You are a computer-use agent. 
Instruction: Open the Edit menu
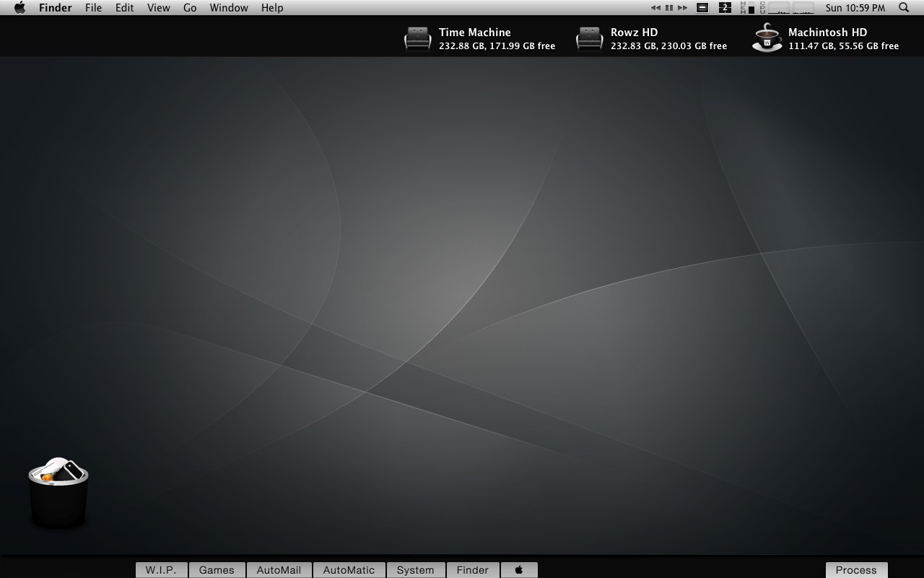pos(125,8)
